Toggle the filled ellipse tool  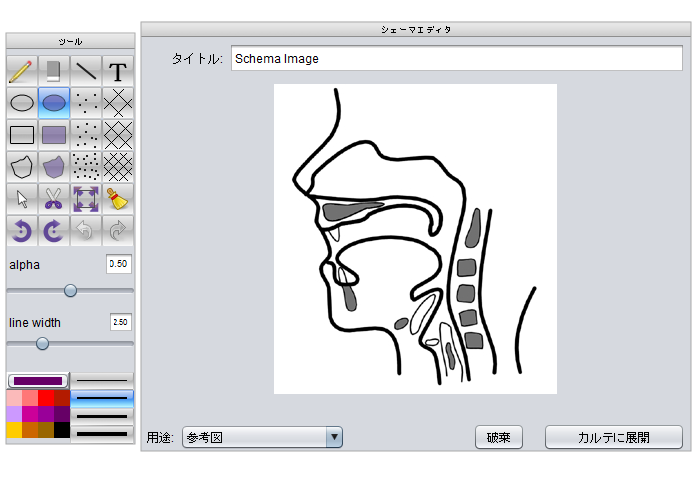click(54, 103)
